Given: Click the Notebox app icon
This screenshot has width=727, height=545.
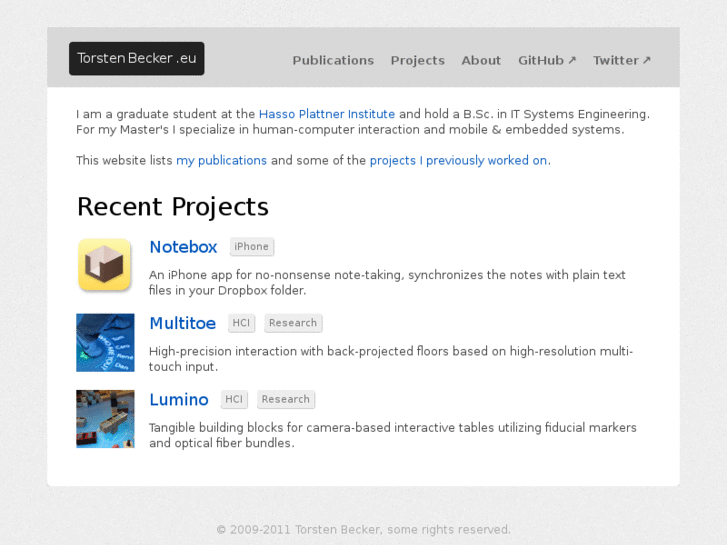Looking at the screenshot, I should 105,266.
